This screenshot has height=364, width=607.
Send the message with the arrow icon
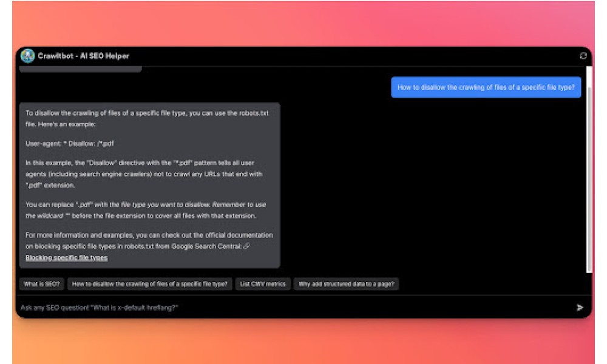[x=580, y=308]
